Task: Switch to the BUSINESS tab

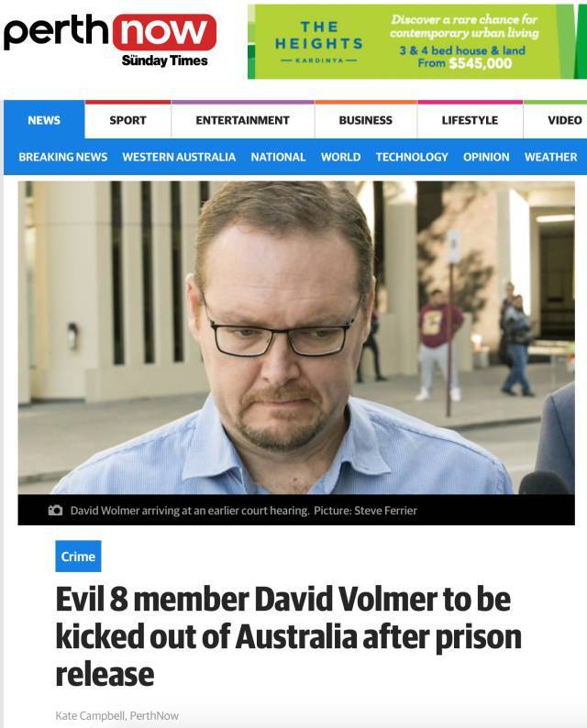Action: coord(365,120)
